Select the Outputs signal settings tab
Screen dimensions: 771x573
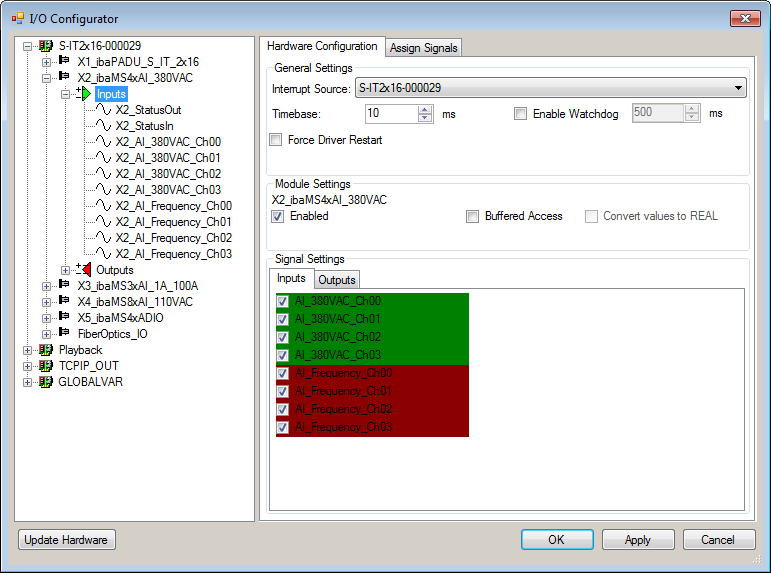point(337,280)
